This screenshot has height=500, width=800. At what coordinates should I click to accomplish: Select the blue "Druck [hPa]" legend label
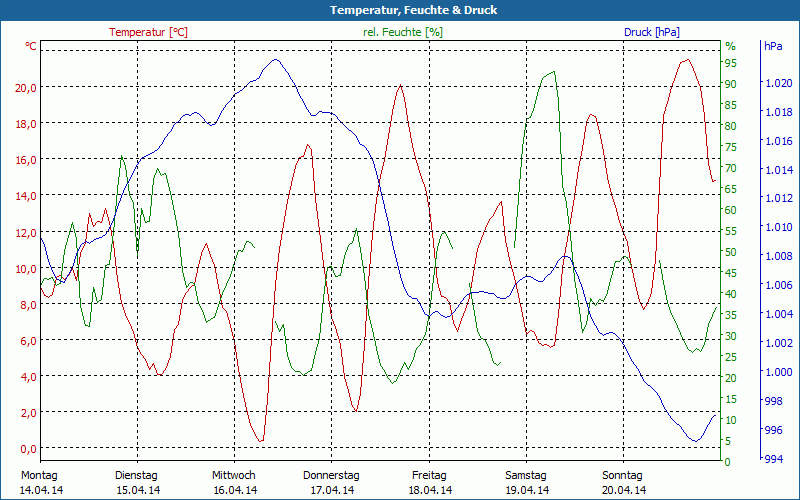pos(651,32)
